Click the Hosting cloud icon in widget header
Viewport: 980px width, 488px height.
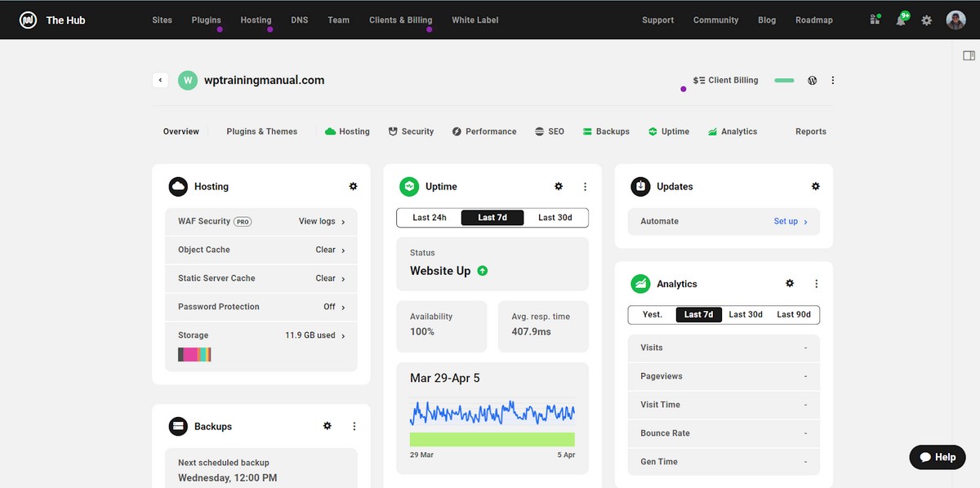point(178,187)
